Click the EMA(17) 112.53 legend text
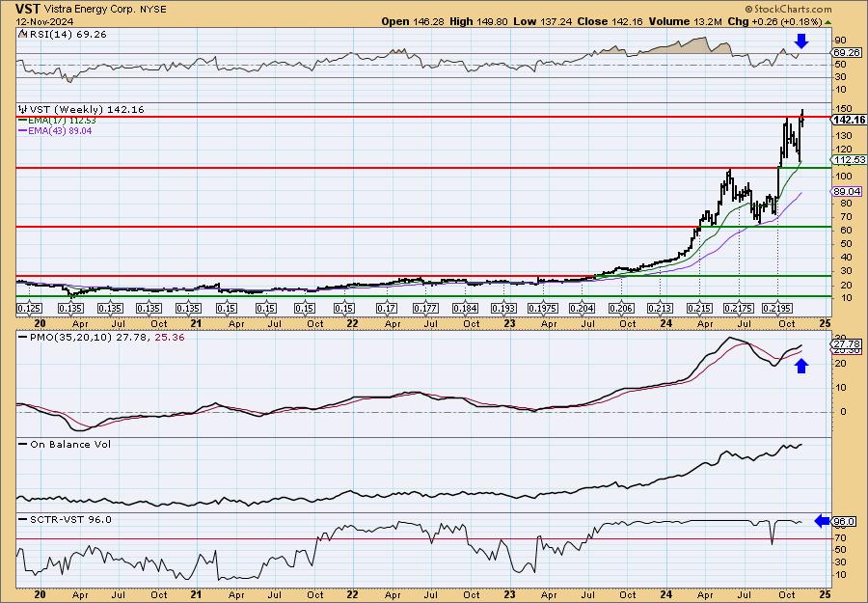Screen dimensions: 868x603 click(x=62, y=121)
